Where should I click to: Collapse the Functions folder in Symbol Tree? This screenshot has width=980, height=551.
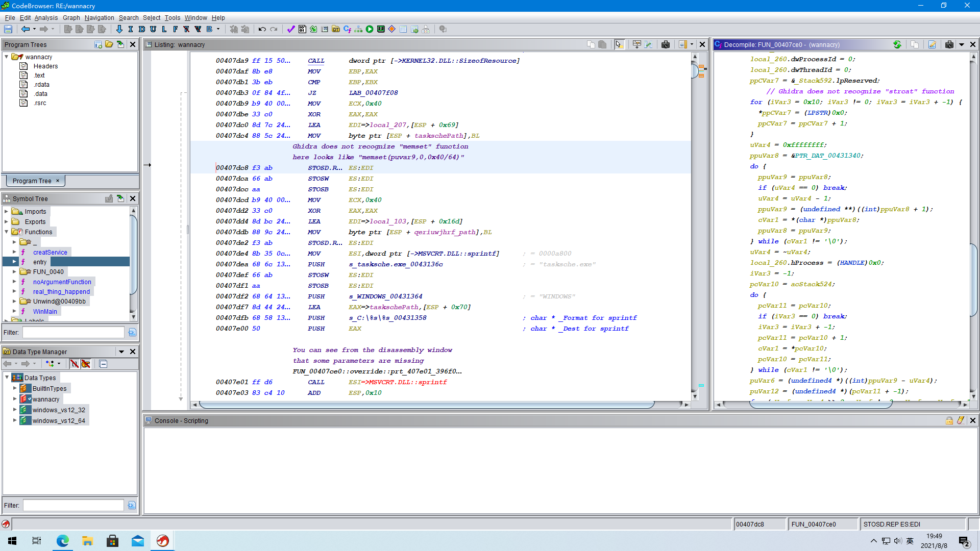[x=6, y=232]
